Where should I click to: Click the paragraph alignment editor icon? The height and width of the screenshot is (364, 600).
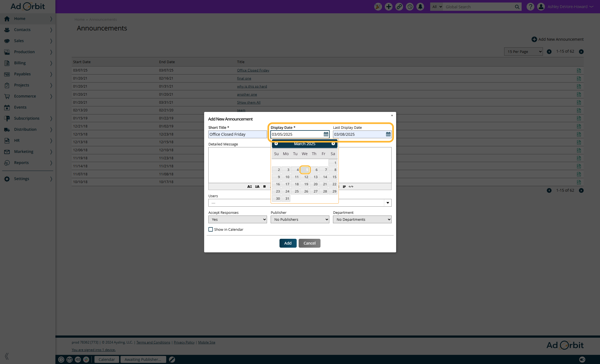[344, 186]
